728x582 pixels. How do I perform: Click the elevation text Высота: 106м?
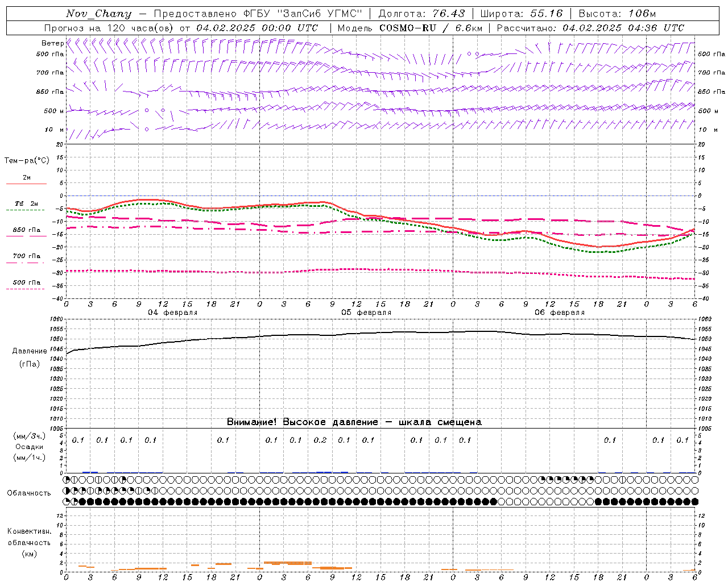coord(617,14)
